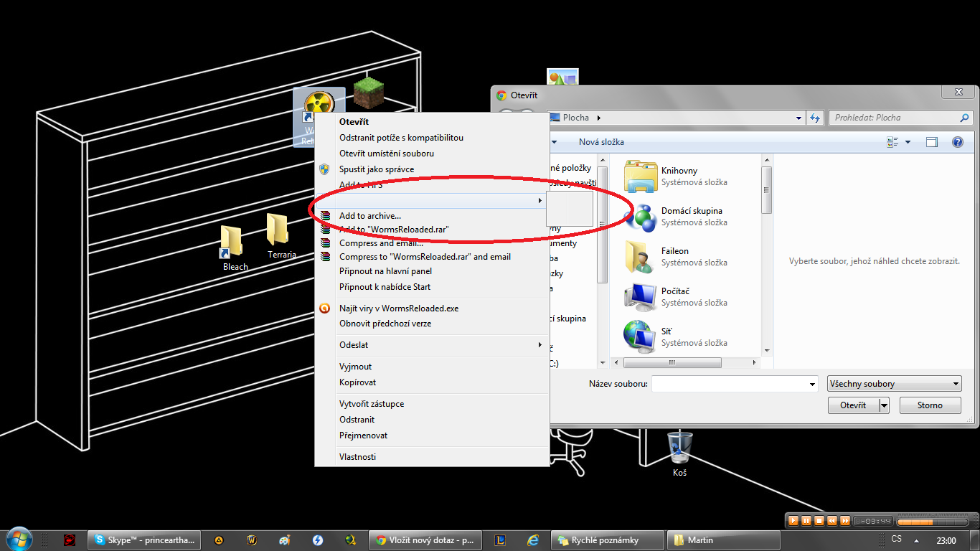Click the Paint taskbar icon

point(284,540)
